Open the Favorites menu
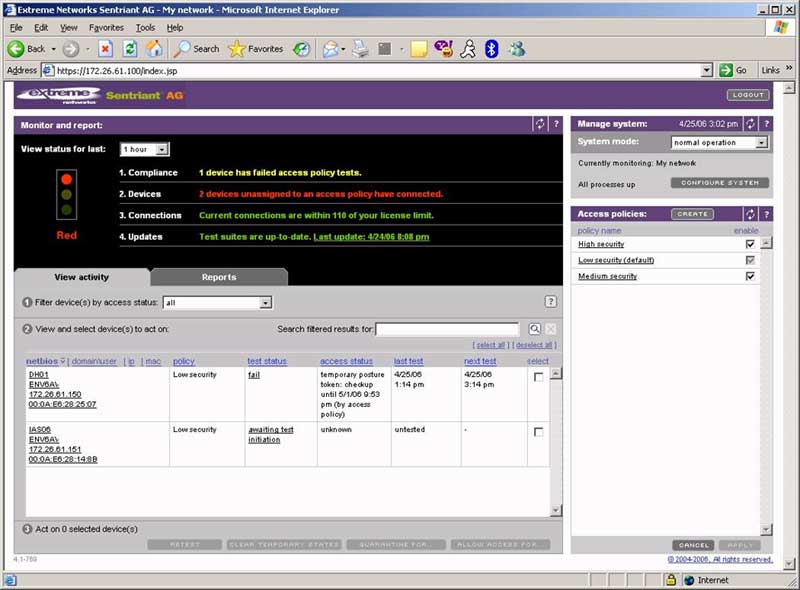Viewport: 800px width, 590px height. point(106,28)
